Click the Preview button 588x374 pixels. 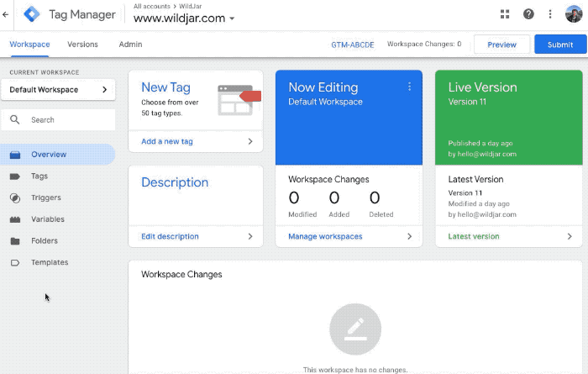501,45
